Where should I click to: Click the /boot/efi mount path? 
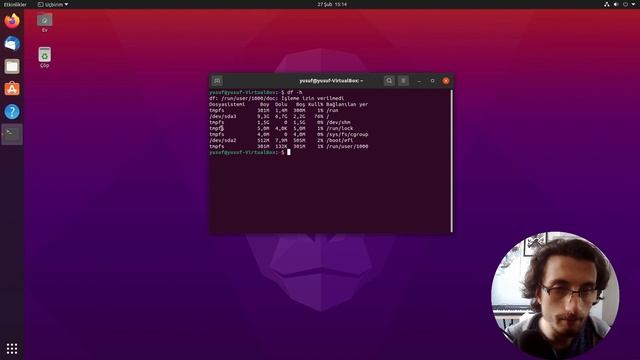[x=340, y=140]
